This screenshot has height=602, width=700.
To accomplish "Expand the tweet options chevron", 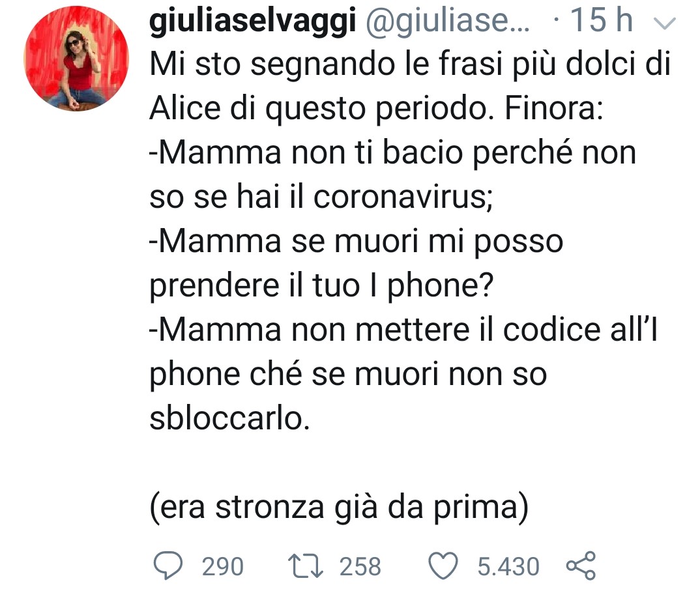I will click(x=665, y=23).
